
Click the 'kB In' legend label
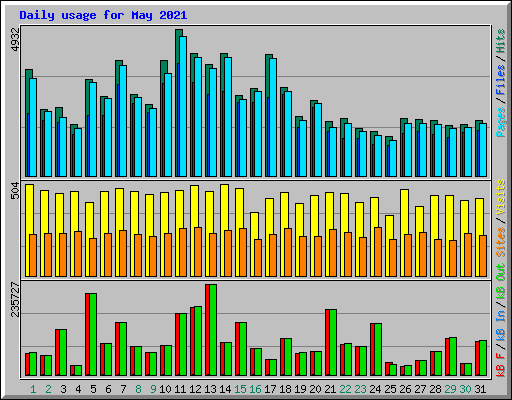coord(501,325)
